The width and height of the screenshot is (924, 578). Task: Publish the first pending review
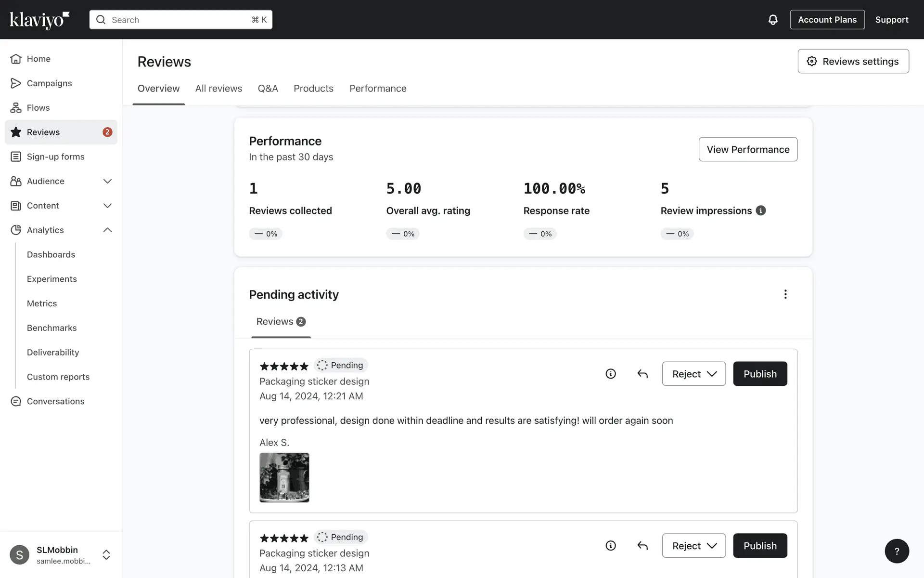(x=759, y=374)
